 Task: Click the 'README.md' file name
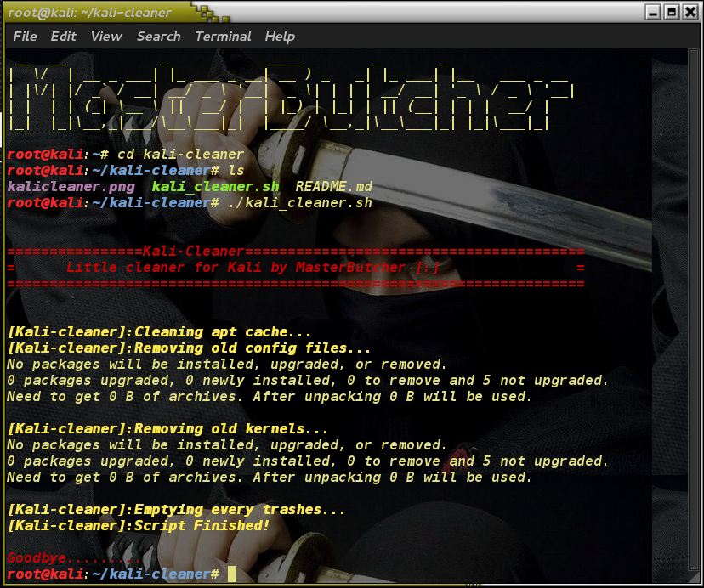(333, 187)
